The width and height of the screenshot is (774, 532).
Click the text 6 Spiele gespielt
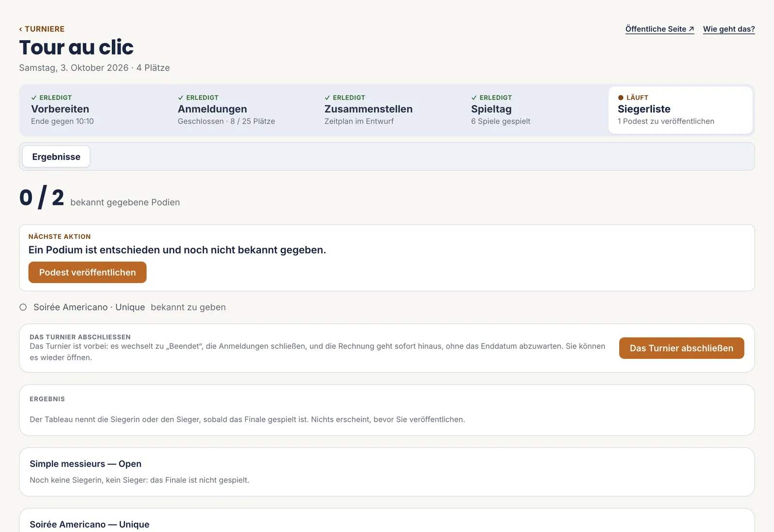[x=501, y=121]
